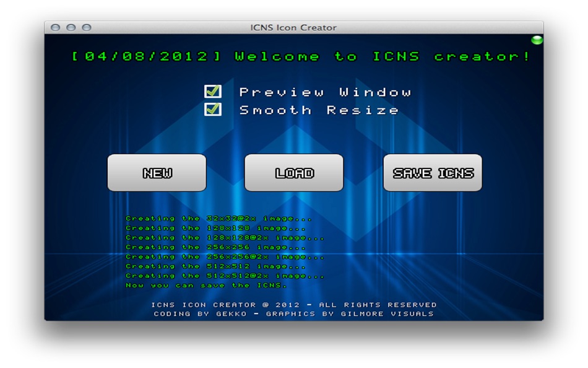588x368 pixels.
Task: Select log line Creating the 512x512 image
Action: click(215, 266)
